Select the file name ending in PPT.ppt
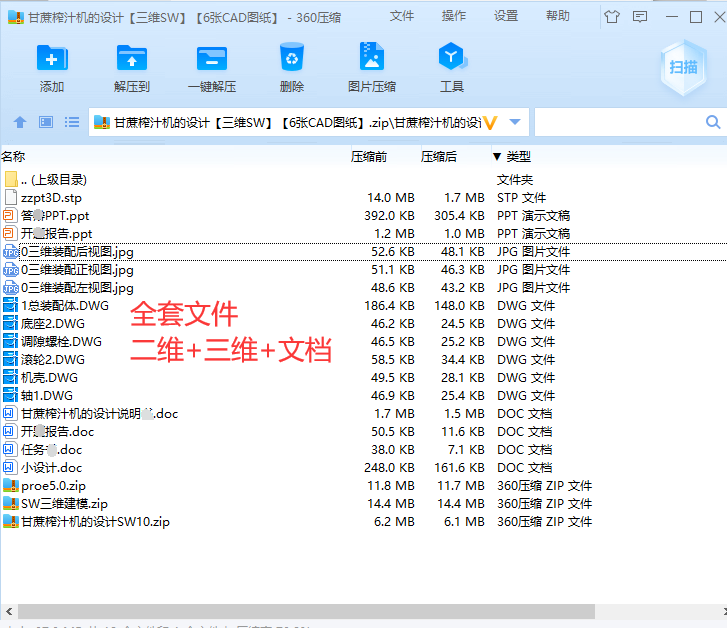The height and width of the screenshot is (628, 727). [x=55, y=216]
